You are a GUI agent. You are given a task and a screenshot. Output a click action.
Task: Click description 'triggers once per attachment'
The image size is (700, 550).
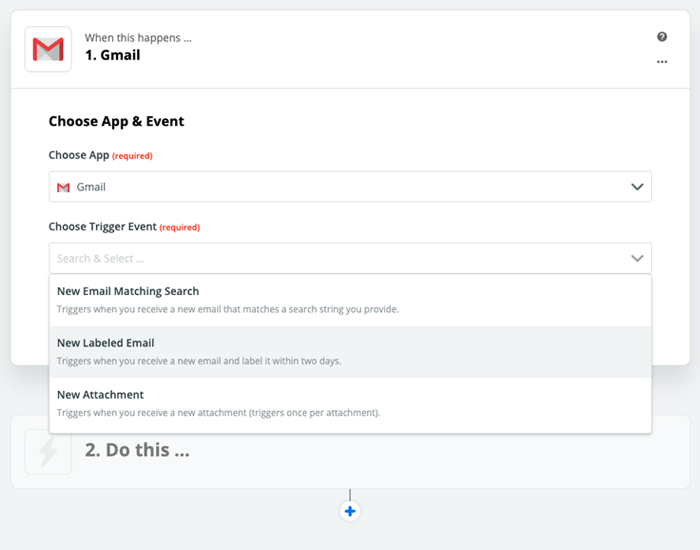pyautogui.click(x=314, y=413)
